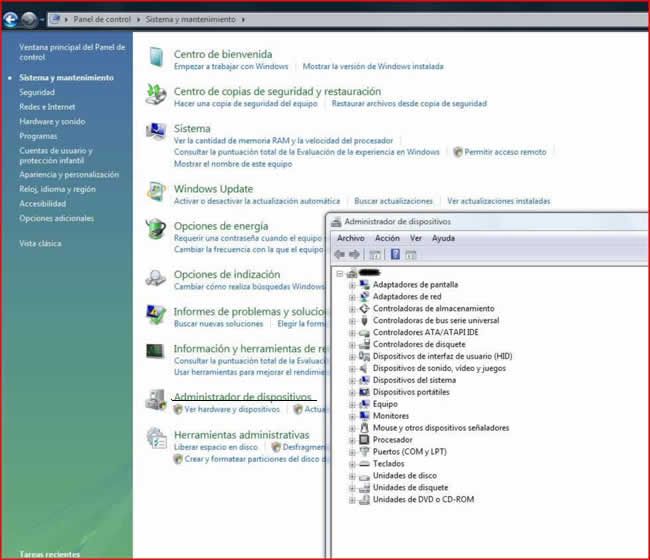Expand Controladoras de almacenamiento node
The image size is (650, 560).
point(352,309)
